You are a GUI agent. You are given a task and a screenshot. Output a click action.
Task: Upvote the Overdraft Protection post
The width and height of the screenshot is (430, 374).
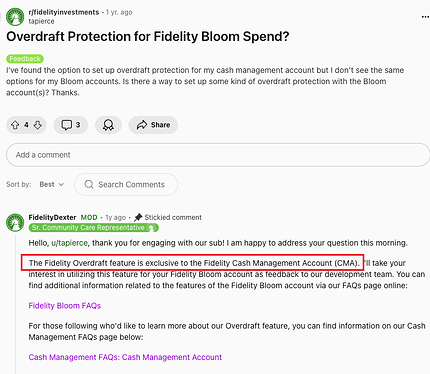click(15, 125)
